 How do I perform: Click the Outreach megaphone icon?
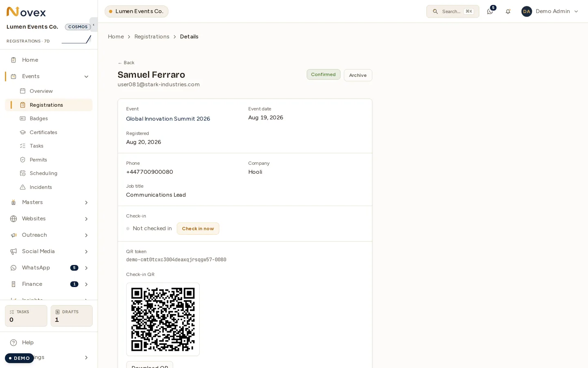(x=13, y=235)
